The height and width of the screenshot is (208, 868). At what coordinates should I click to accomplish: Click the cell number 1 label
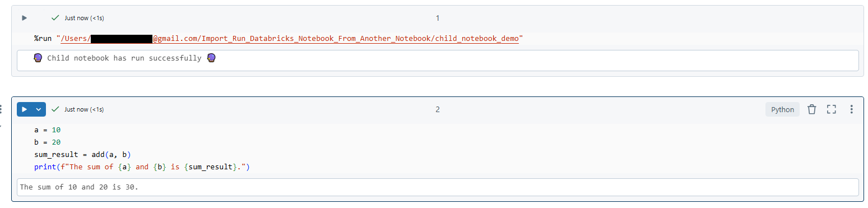pos(438,18)
